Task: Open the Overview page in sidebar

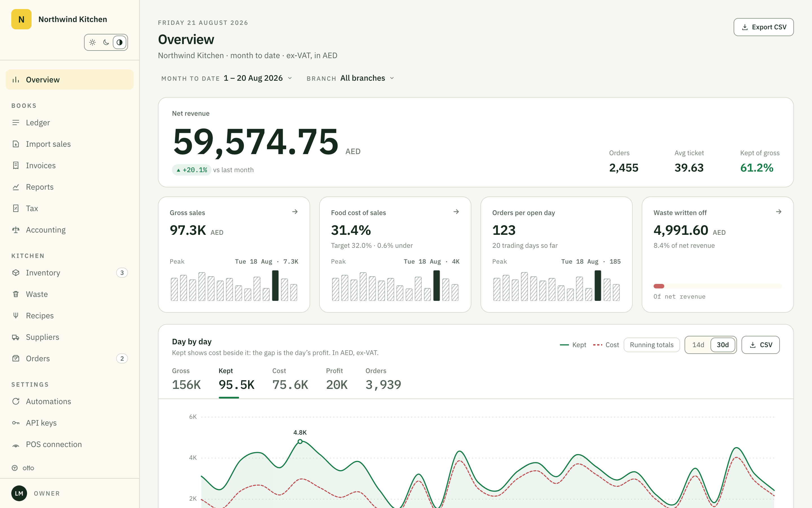Action: [69, 80]
